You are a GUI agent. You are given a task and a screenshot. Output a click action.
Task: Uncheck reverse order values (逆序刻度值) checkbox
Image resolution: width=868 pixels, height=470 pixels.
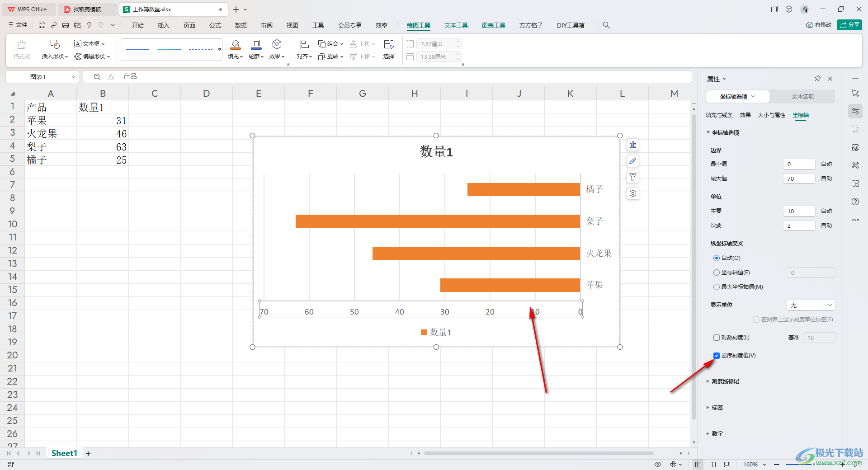pyautogui.click(x=717, y=356)
